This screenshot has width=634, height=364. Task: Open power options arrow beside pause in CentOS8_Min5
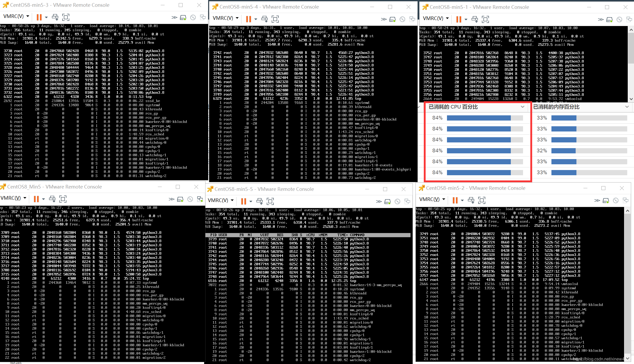click(x=43, y=199)
